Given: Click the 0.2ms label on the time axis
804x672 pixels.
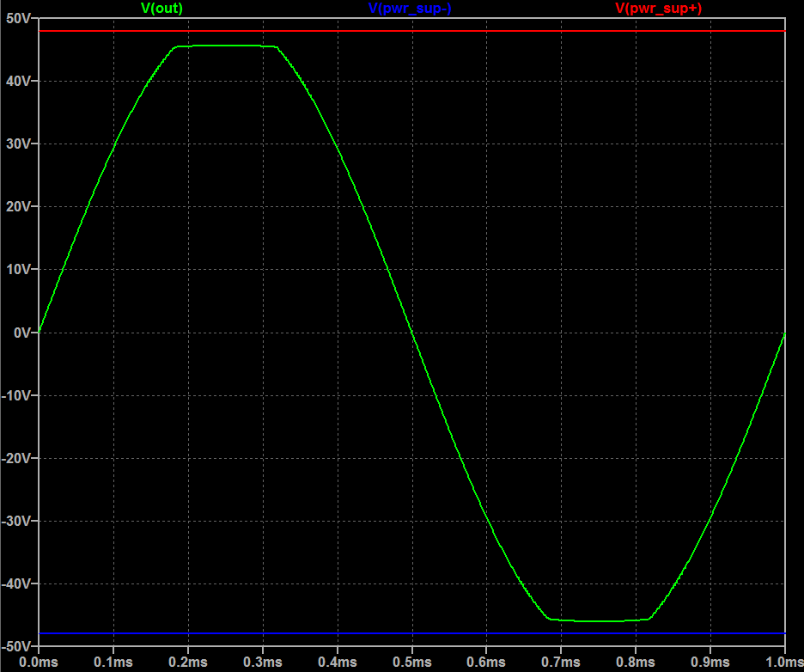Looking at the screenshot, I should [188, 663].
